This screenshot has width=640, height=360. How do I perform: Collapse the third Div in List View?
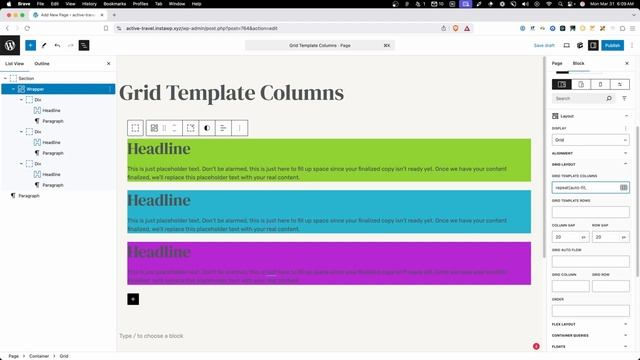[21, 163]
